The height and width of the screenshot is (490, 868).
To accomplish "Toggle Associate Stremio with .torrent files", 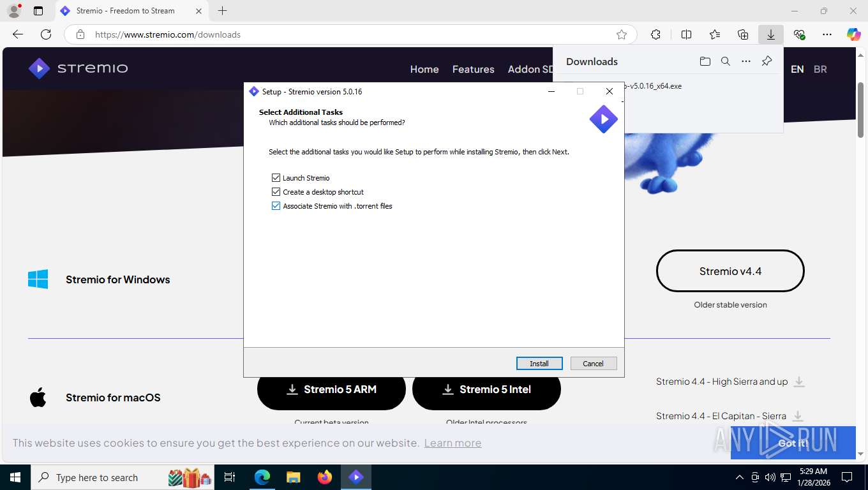I will [276, 206].
